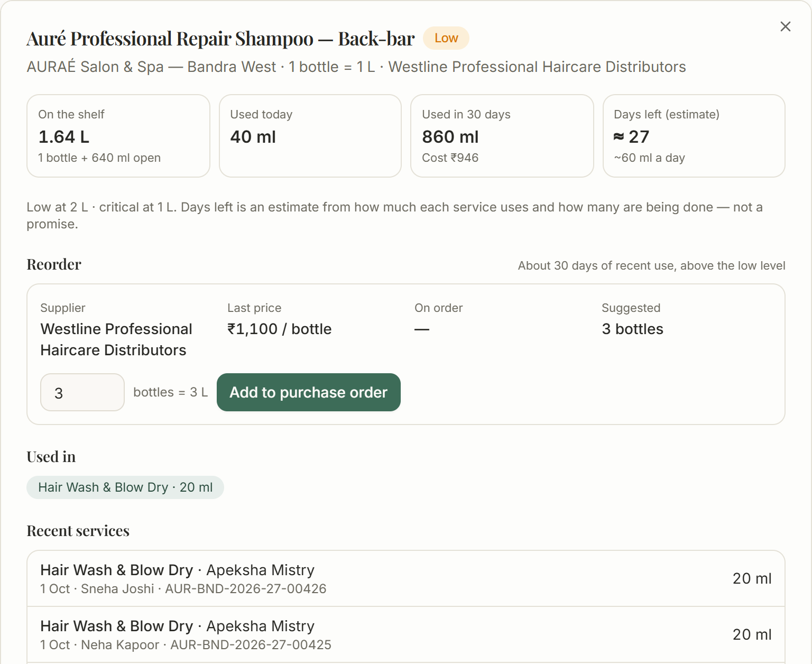Select the Days left estimate card
The image size is (812, 664).
(x=694, y=136)
